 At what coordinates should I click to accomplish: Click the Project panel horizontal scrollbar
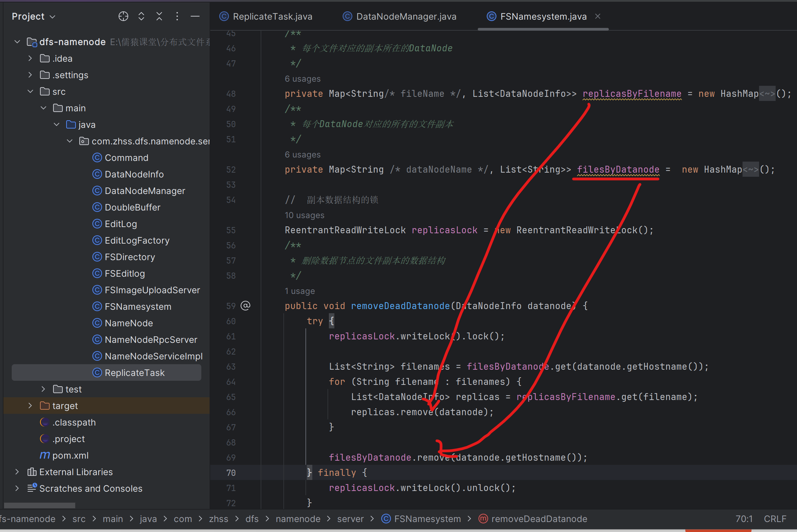tap(40, 505)
